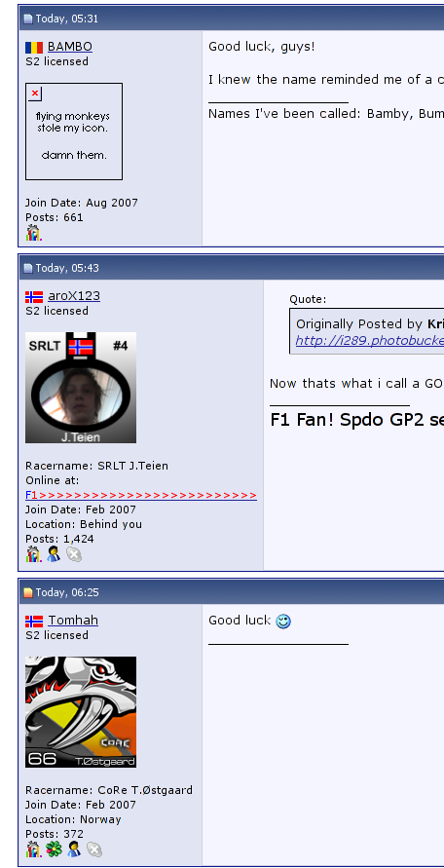Click Tomhah's statistics chart icon
The width and height of the screenshot is (444, 868).
[x=33, y=849]
